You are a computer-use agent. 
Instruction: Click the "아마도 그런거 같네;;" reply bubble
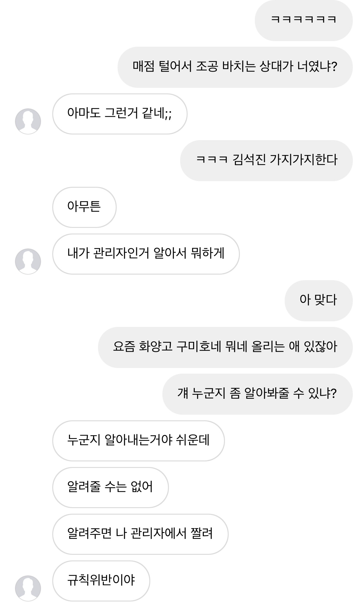coord(120,114)
